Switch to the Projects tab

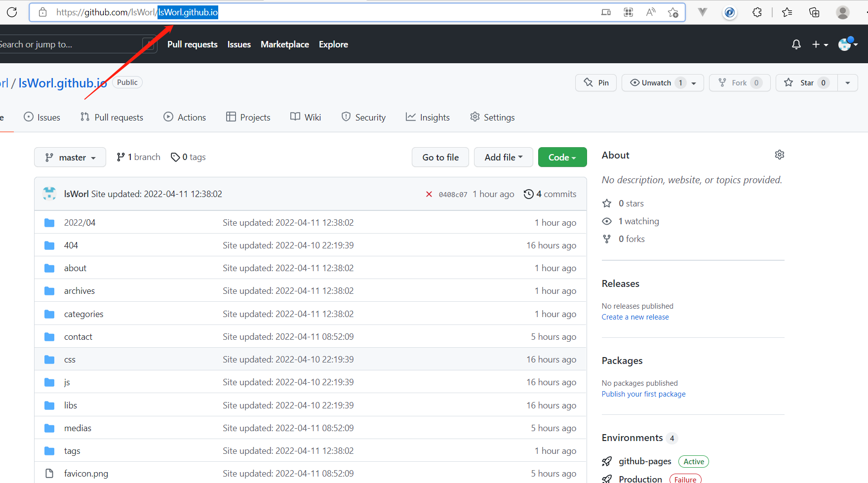coord(248,118)
